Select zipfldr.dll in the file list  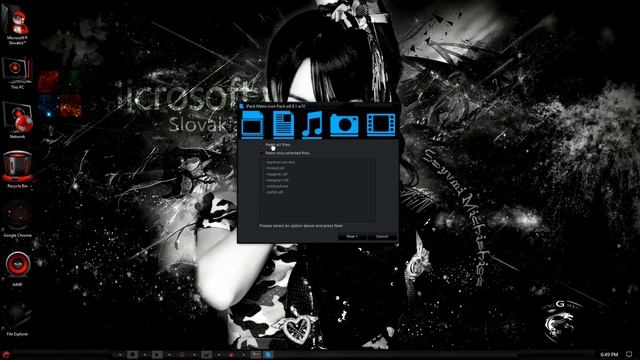(275, 192)
